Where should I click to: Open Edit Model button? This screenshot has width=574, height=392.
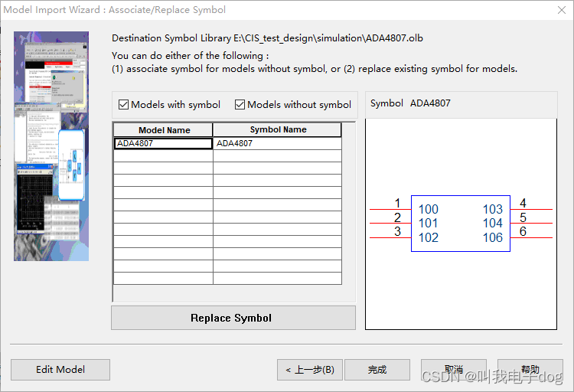pos(60,369)
